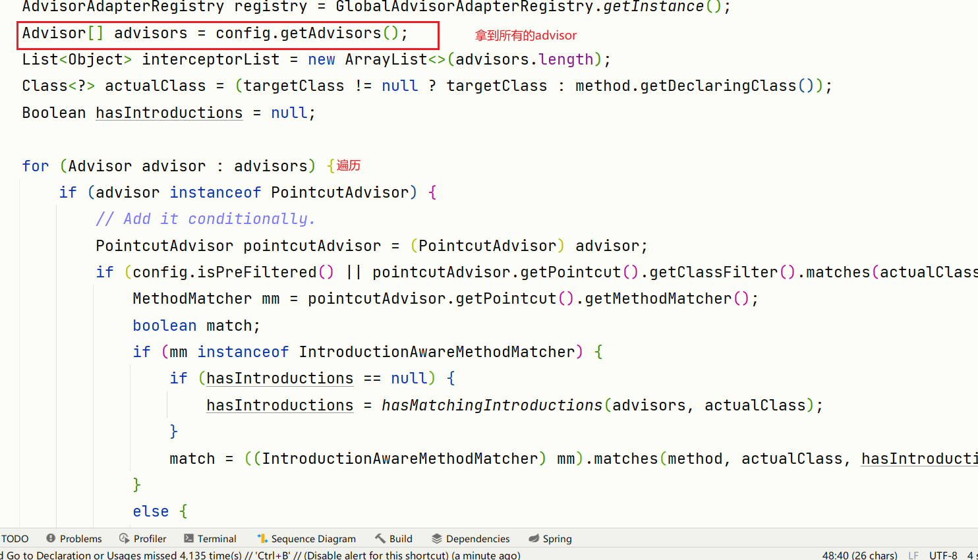Open the Terminal tool window
The width and height of the screenshot is (978, 560).
click(x=210, y=538)
